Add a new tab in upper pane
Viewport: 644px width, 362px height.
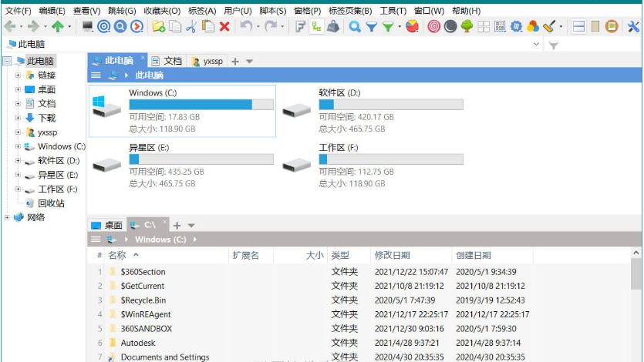pyautogui.click(x=235, y=62)
